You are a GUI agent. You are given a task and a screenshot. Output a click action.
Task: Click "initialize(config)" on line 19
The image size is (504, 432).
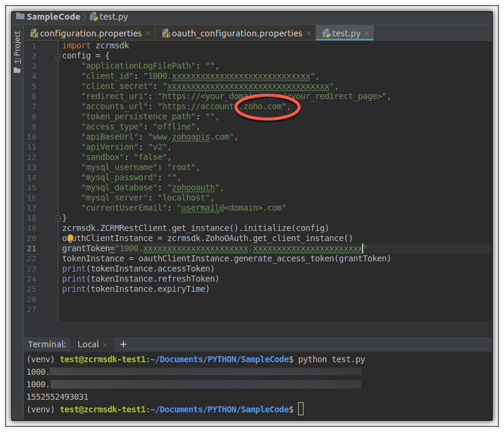click(x=286, y=229)
